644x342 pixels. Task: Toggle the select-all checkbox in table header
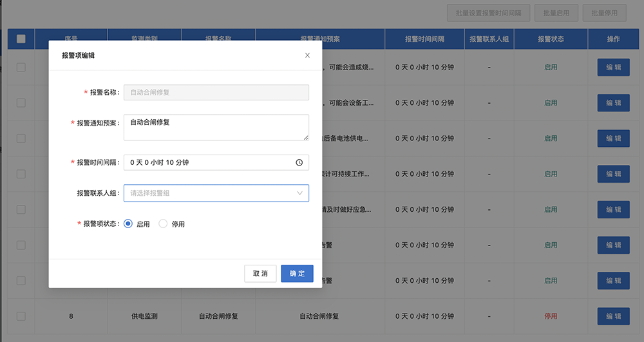coord(21,39)
